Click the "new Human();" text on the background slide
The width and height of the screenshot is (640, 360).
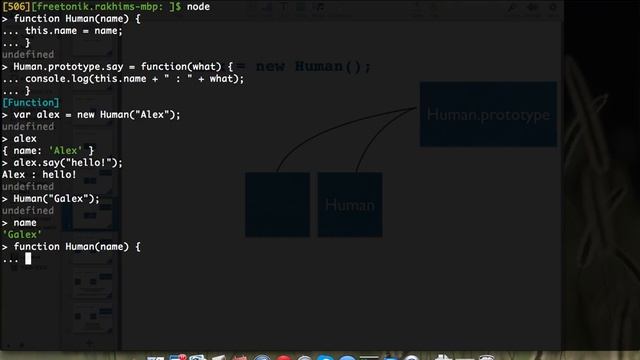[313, 66]
